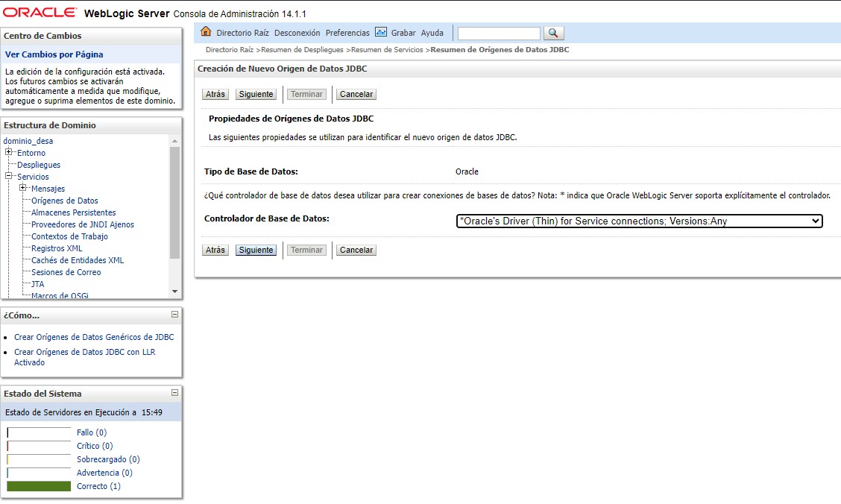Open Resumen de Despliegues breadcrumb

pos(302,49)
